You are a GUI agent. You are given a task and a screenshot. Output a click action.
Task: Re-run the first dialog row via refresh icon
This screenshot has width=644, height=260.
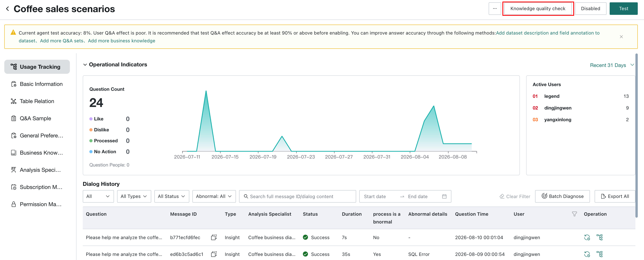(x=587, y=237)
